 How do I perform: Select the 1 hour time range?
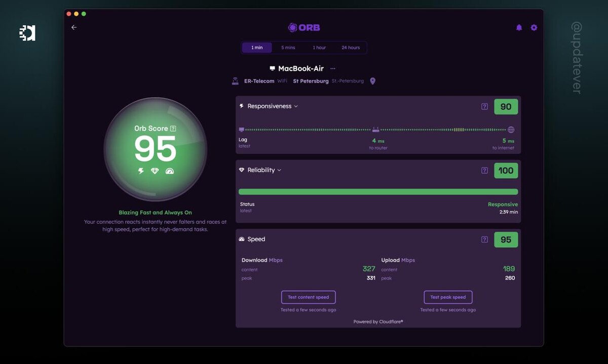tap(319, 48)
